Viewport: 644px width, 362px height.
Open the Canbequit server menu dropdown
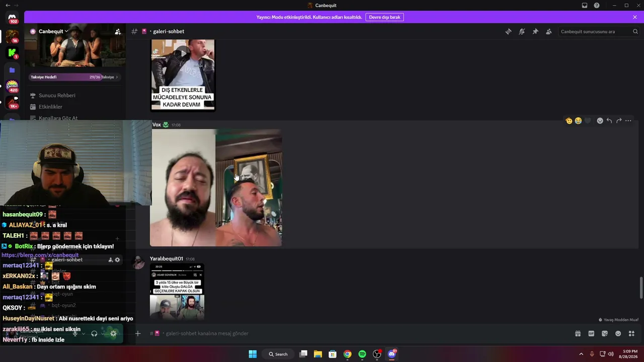click(x=53, y=31)
